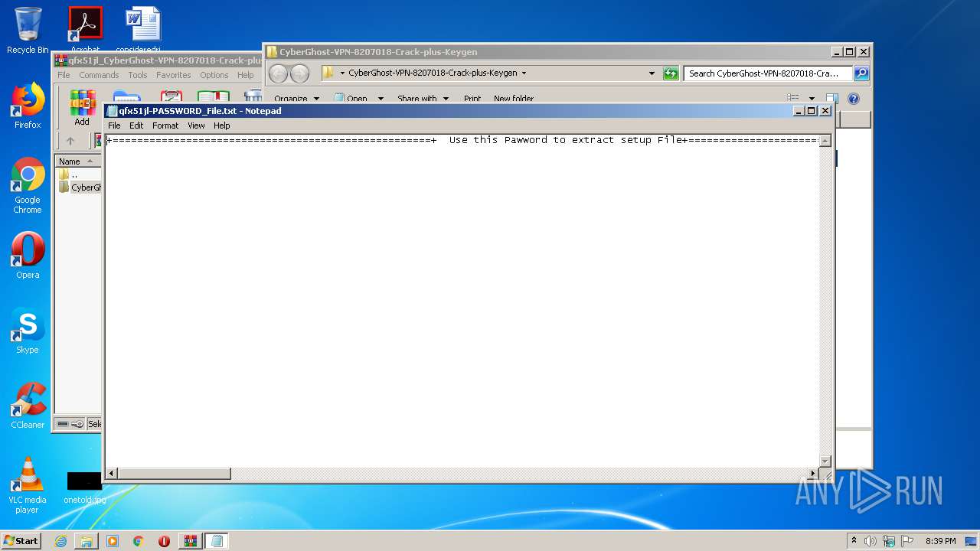The width and height of the screenshot is (980, 551).
Task: Expand the Open button arrow in Explorer
Action: (381, 98)
